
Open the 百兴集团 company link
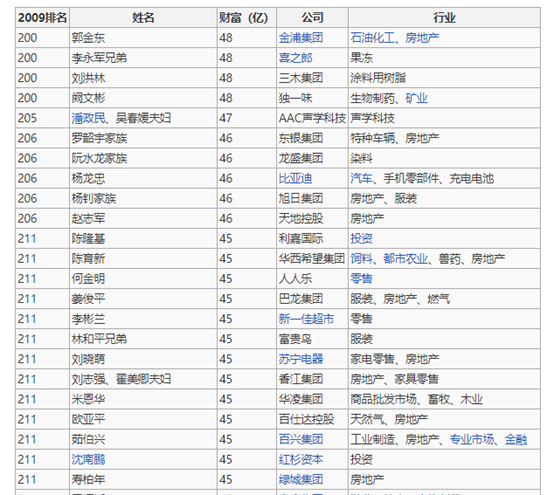301,440
